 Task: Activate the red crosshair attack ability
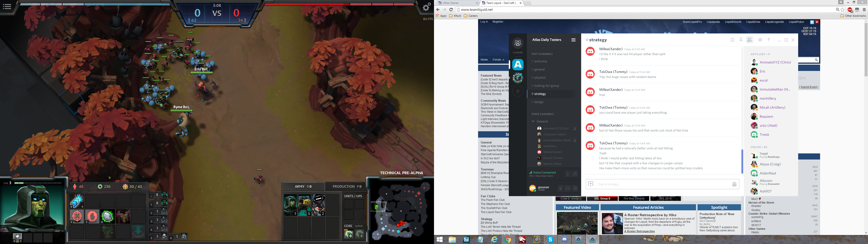pos(77,216)
